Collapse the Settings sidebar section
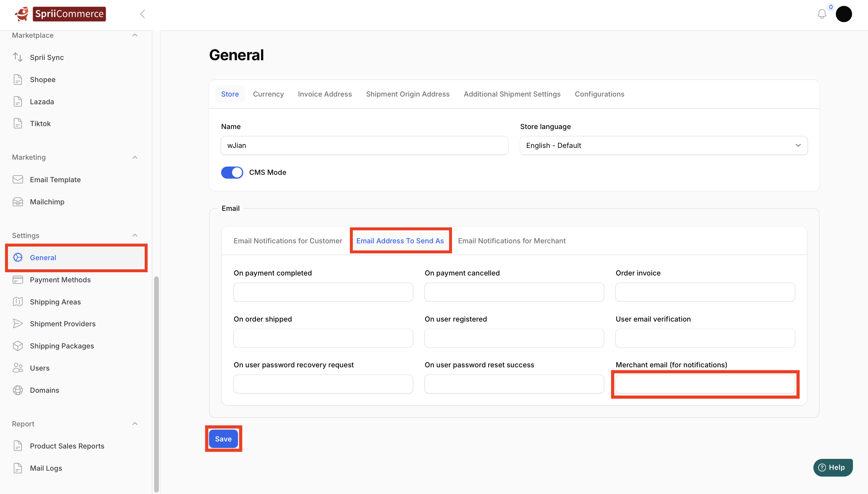The width and height of the screenshot is (868, 494). [x=135, y=235]
